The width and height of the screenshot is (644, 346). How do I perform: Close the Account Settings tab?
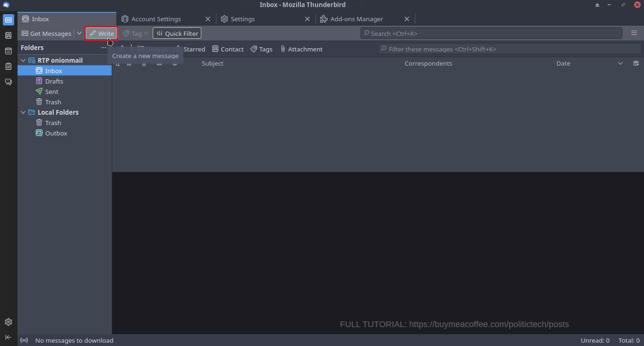click(208, 19)
